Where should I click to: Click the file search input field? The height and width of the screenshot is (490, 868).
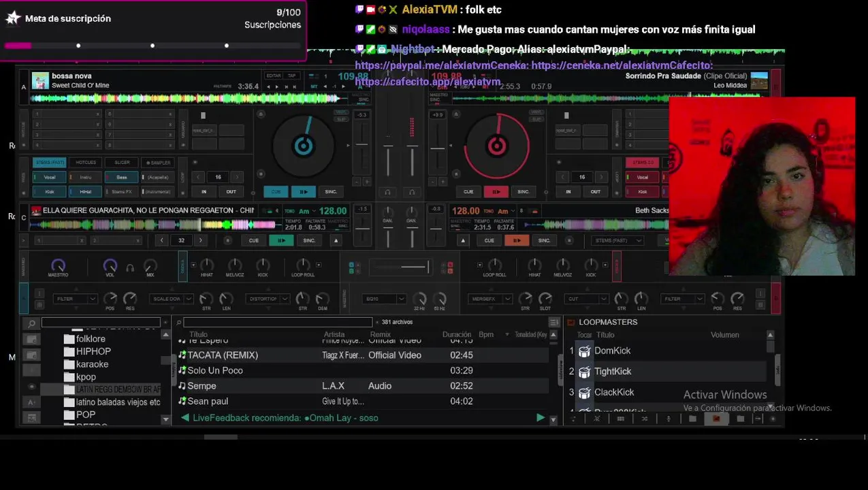pos(278,323)
